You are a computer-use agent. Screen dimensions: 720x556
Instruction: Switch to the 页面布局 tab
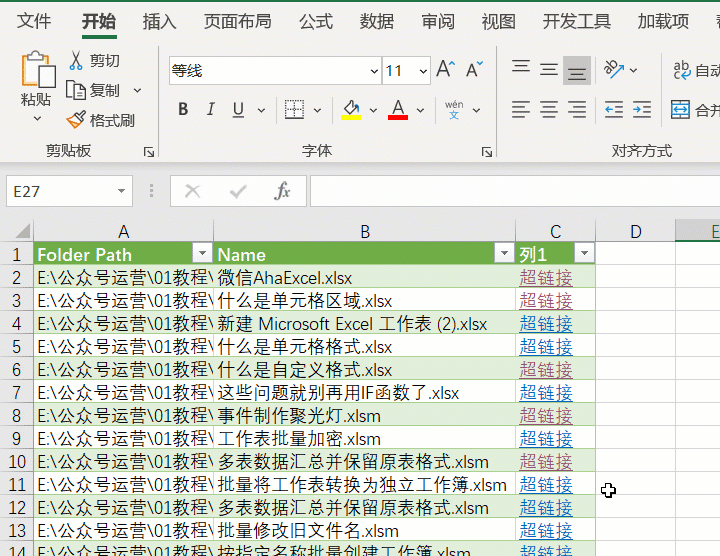tap(238, 22)
